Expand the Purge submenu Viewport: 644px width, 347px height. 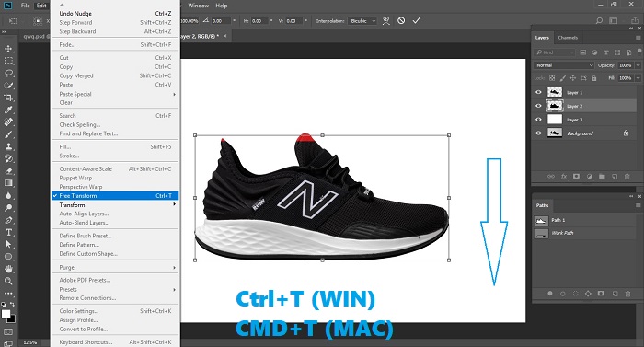115,267
